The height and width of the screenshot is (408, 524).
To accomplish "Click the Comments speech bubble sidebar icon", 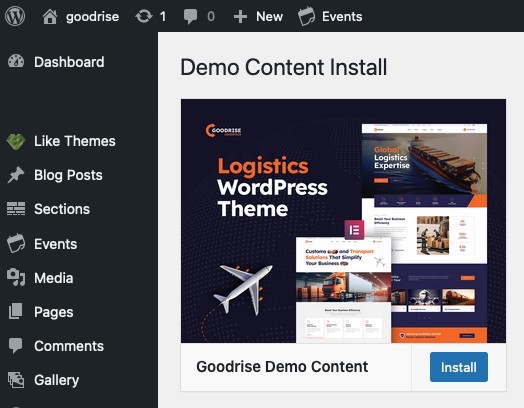I will click(16, 346).
